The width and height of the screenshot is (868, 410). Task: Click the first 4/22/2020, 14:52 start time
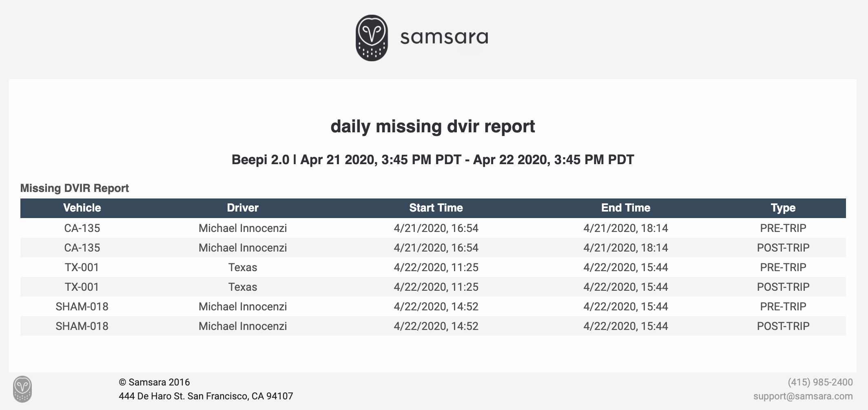[x=436, y=306]
